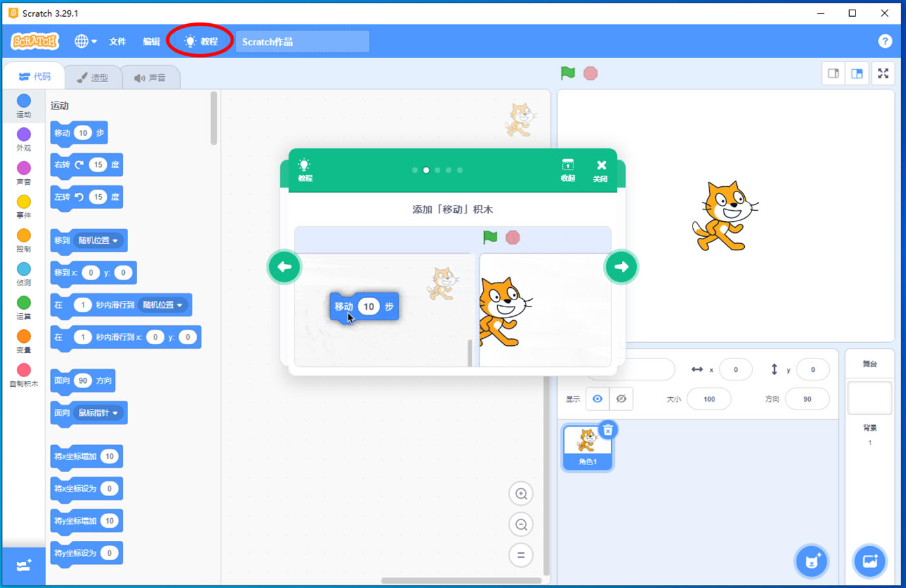906x588 pixels.
Task: Expand 随机位置 dropdown in 移到 block
Action: coord(98,241)
